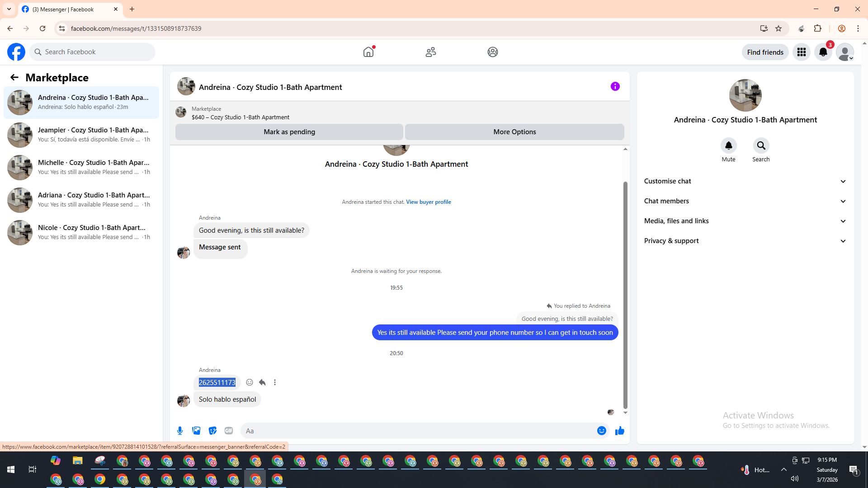Open a new browser tab
The width and height of the screenshot is (868, 488).
(x=132, y=9)
